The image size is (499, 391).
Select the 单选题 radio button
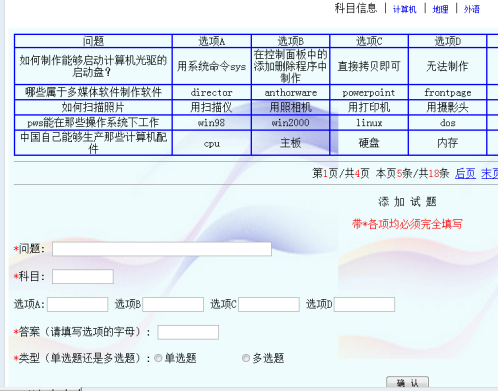pyautogui.click(x=158, y=358)
